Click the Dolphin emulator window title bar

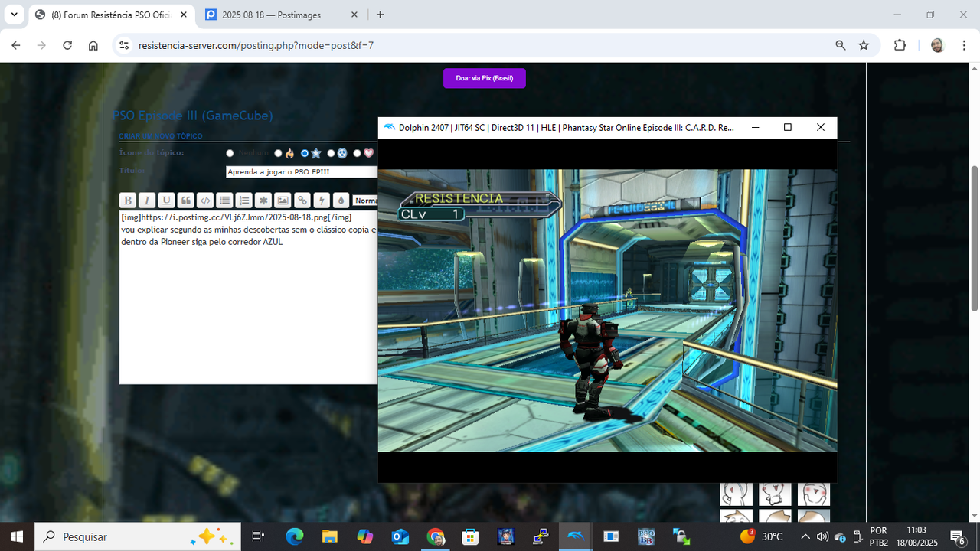tap(567, 128)
